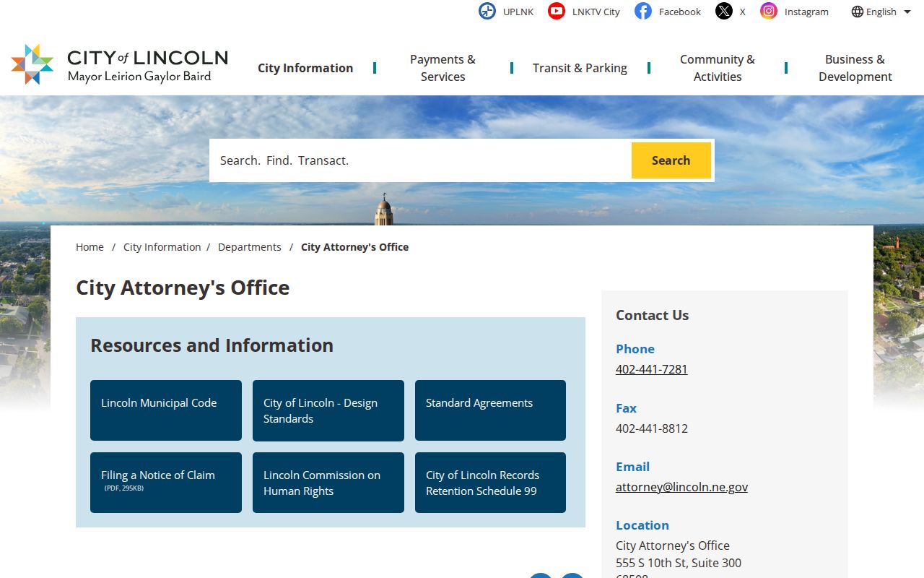Follow the City Information breadcrumb link
This screenshot has height=578, width=924.
(162, 247)
